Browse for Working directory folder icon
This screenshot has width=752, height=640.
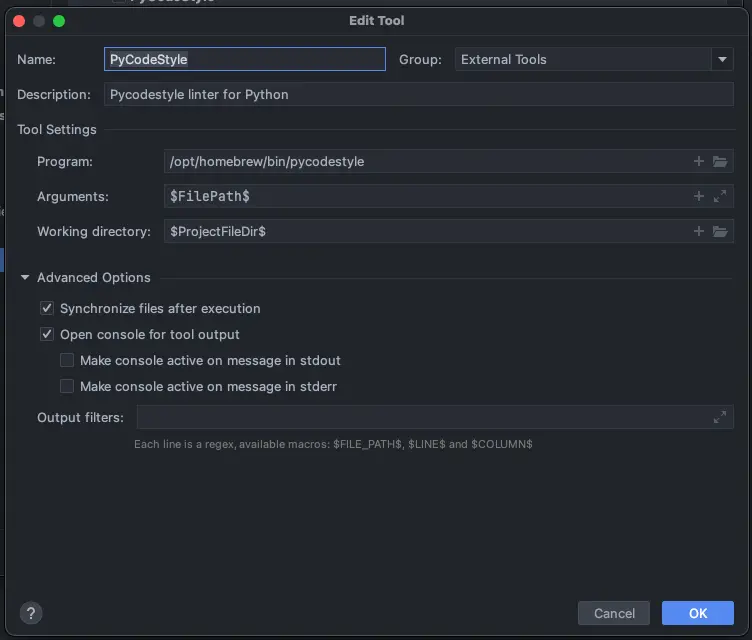coord(719,231)
